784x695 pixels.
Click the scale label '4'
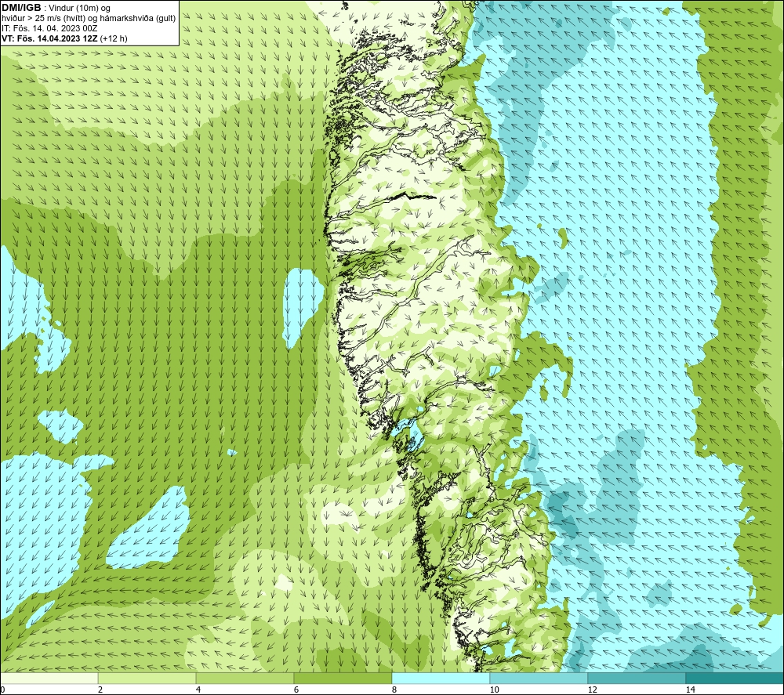coord(198,690)
